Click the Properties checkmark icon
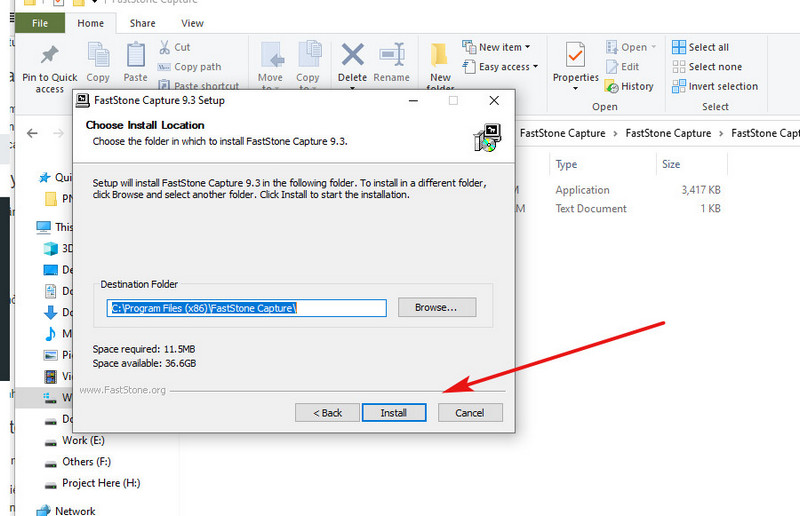 coord(576,55)
